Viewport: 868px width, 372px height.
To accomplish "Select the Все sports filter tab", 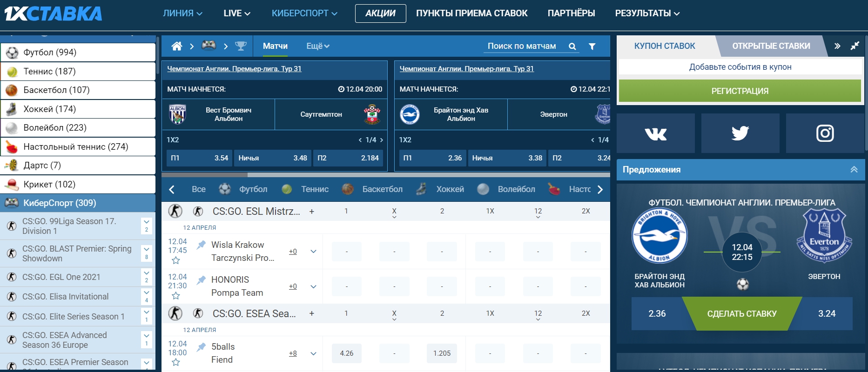I will (x=199, y=189).
